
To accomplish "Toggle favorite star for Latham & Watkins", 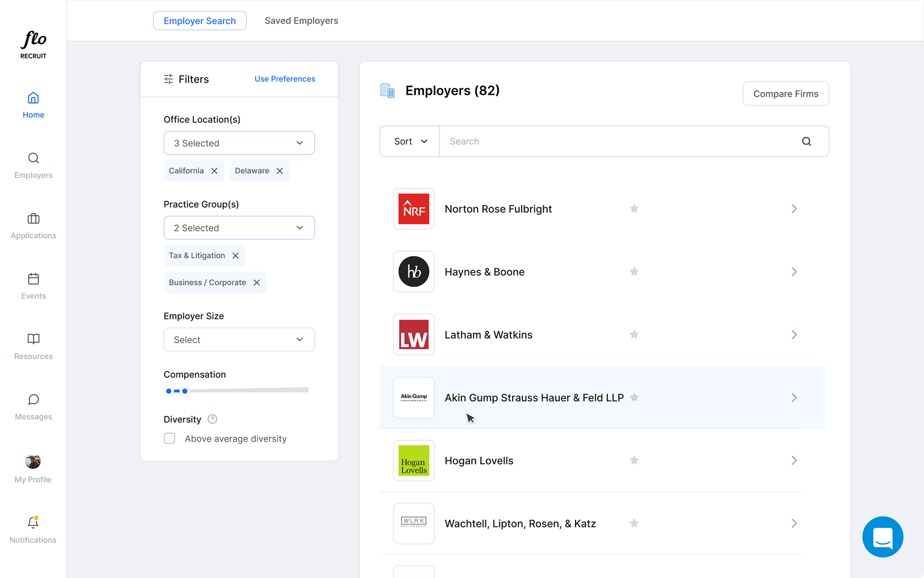I will click(634, 334).
